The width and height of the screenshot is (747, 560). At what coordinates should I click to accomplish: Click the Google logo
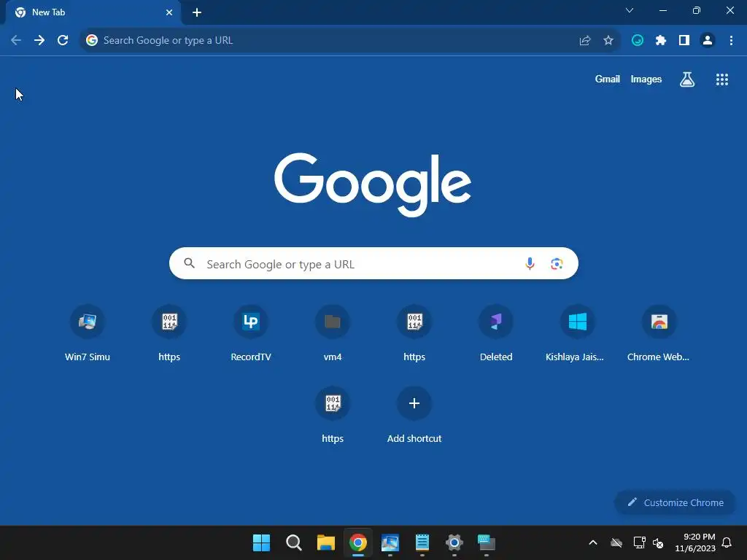(x=373, y=184)
